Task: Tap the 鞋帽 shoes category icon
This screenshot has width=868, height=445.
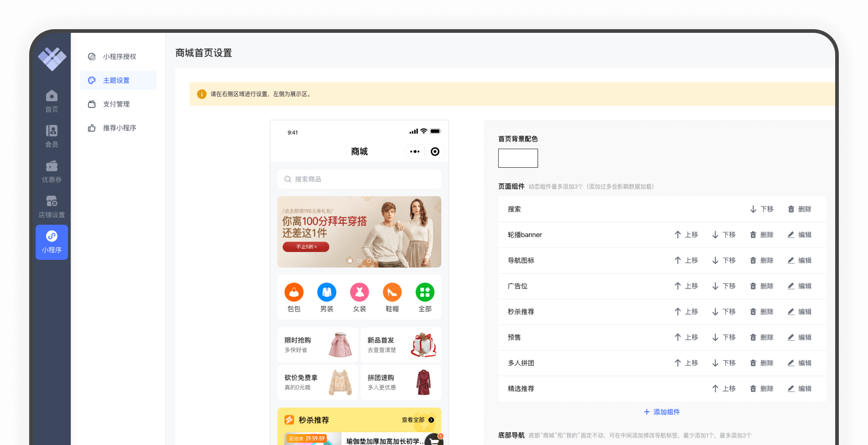Action: click(x=392, y=292)
